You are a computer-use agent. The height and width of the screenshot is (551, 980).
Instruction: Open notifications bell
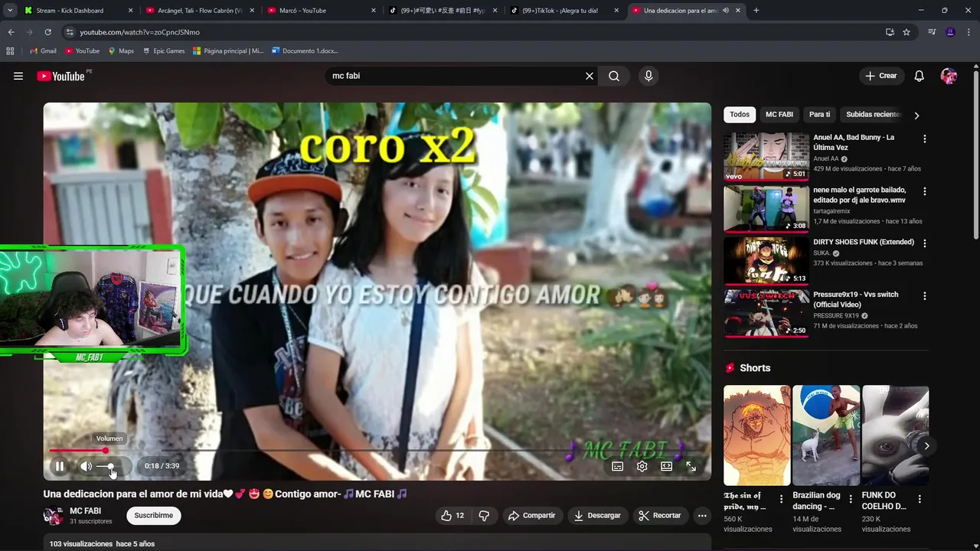pos(920,76)
